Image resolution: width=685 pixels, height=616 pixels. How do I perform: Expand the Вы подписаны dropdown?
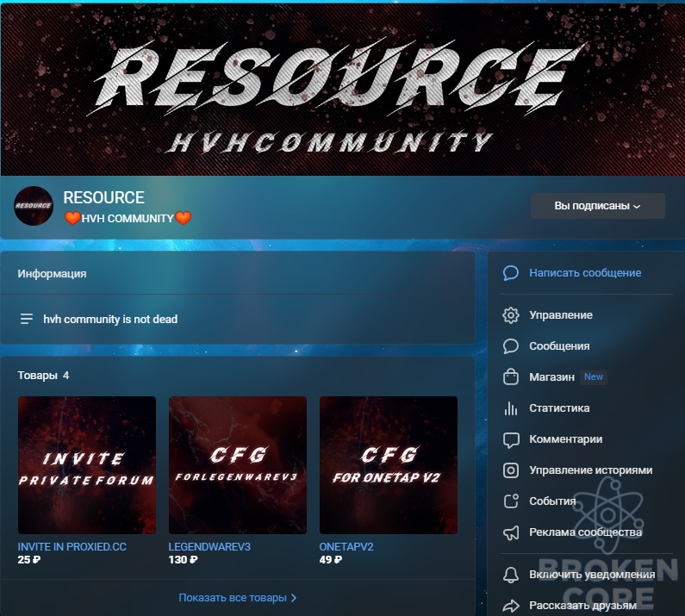(x=598, y=206)
